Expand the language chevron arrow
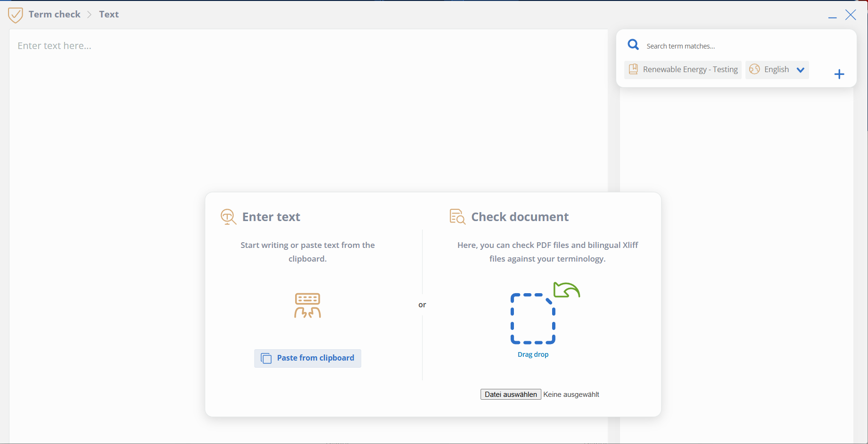Screen dimensions: 868x444 tap(800, 70)
